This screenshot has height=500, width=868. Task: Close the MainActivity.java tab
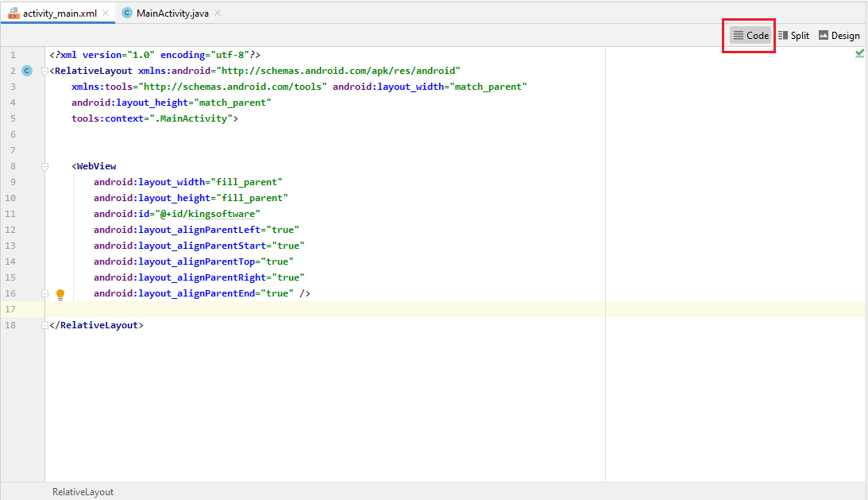pyautogui.click(x=218, y=14)
